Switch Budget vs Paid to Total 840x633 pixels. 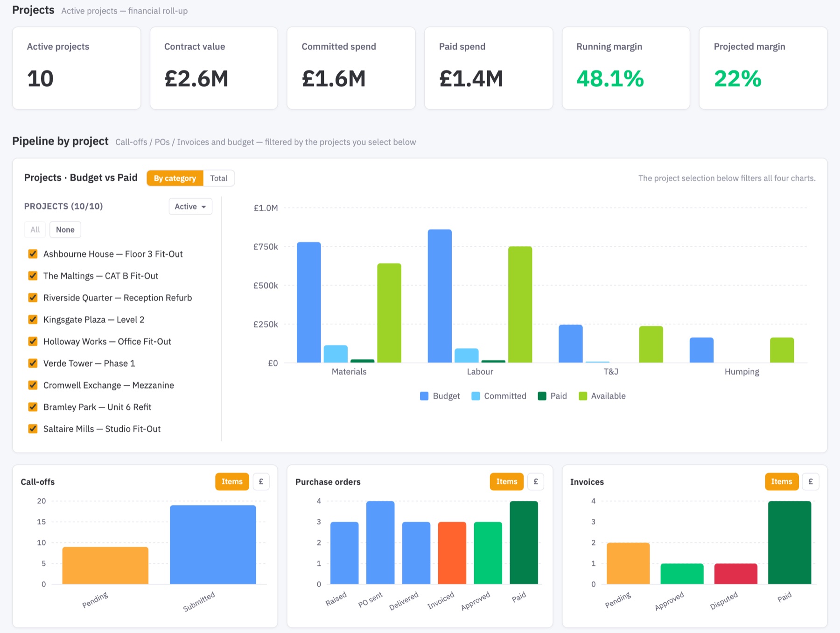tap(219, 178)
